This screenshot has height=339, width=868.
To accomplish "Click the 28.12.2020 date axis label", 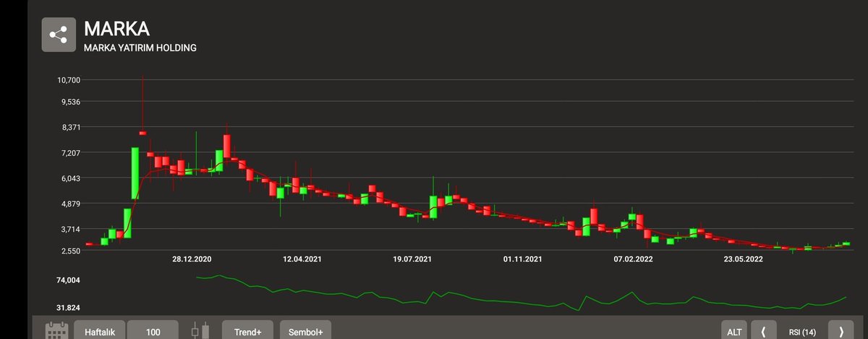I will 192,259.
